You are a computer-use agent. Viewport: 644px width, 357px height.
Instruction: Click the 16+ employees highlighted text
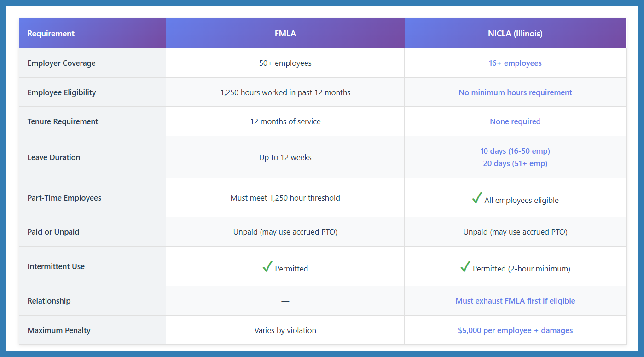pyautogui.click(x=515, y=63)
